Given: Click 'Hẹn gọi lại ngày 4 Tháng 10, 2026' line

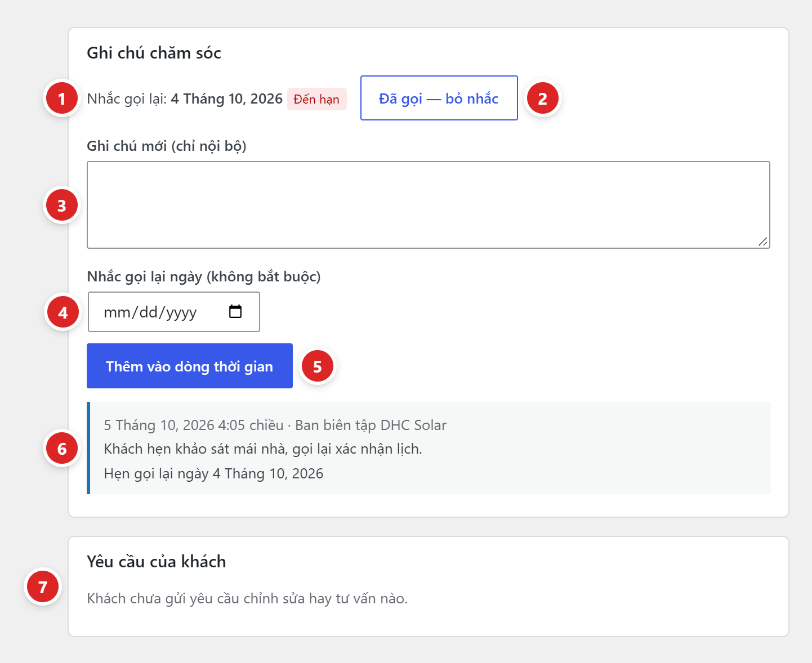Looking at the screenshot, I should (213, 474).
